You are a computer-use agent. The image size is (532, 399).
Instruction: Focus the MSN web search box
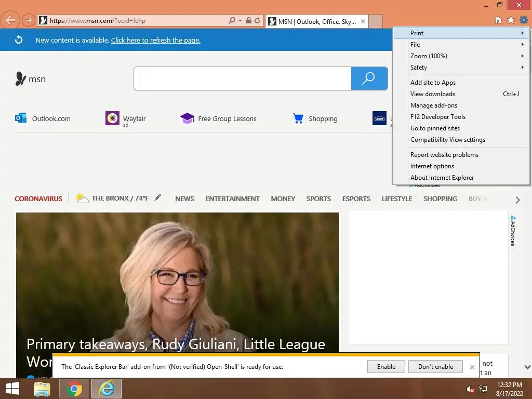pyautogui.click(x=243, y=78)
